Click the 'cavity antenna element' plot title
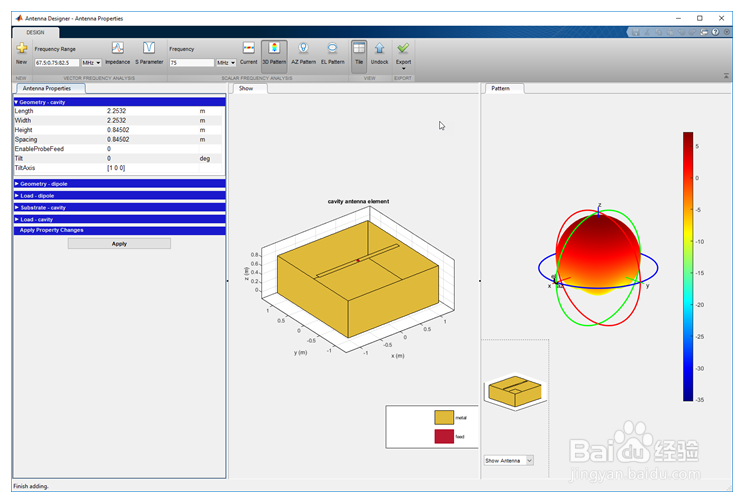Viewport: 742px width, 500px height. pyautogui.click(x=358, y=201)
